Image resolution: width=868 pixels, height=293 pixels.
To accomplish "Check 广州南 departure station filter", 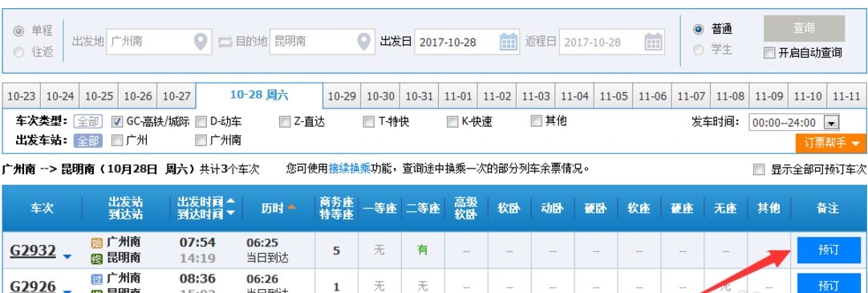I will tap(201, 140).
